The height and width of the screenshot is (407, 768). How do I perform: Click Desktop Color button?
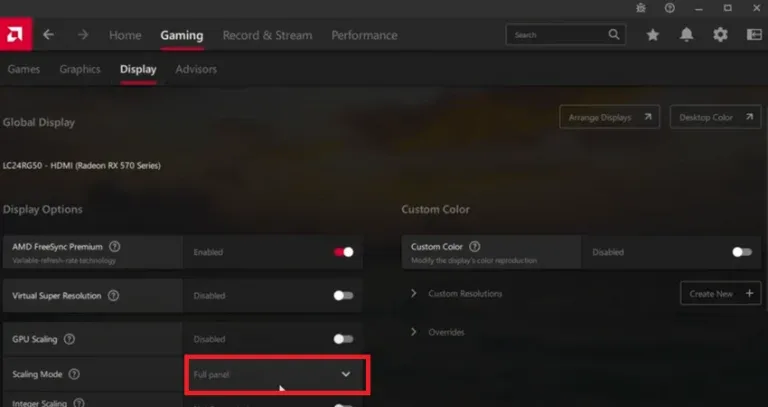point(716,117)
